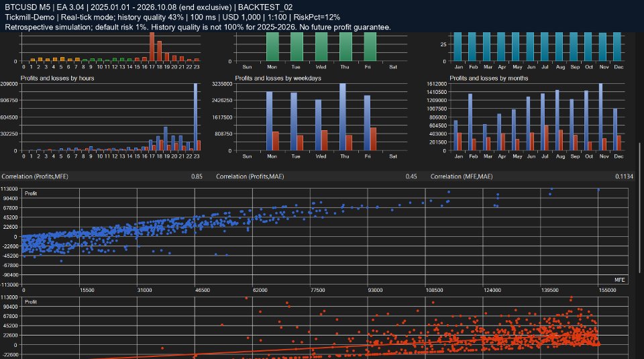644x359 pixels.
Task: Click the -67800 value on the blue scatter axis
Action: tap(10, 265)
